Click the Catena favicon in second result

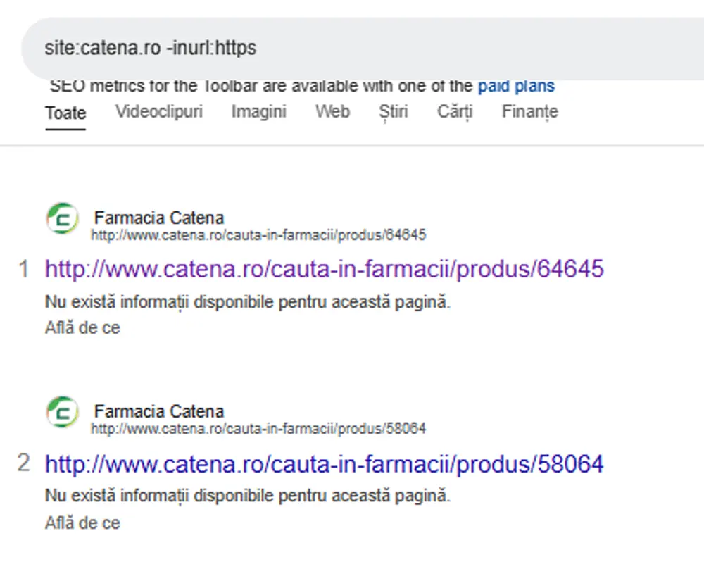pos(63,413)
